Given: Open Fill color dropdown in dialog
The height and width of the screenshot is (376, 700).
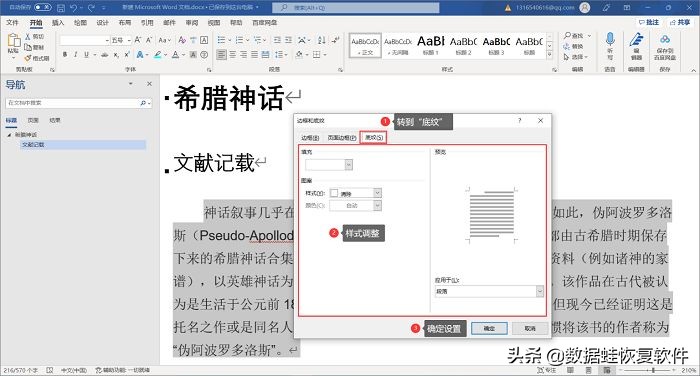Looking at the screenshot, I should click(349, 165).
